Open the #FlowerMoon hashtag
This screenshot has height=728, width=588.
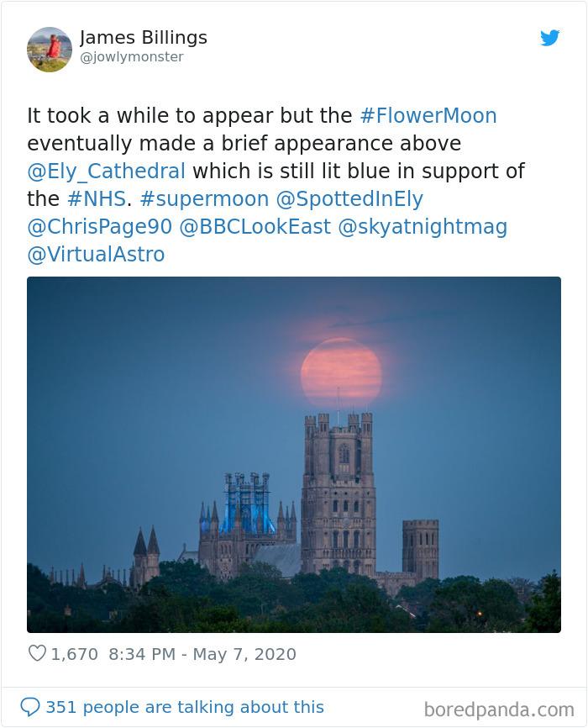[x=429, y=115]
